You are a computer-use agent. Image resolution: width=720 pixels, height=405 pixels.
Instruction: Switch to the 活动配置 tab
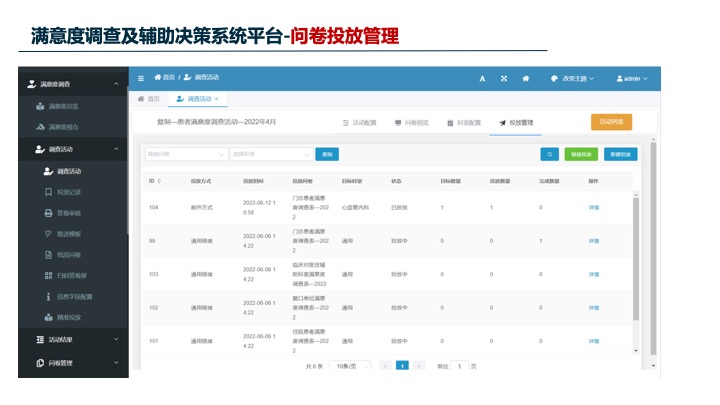359,123
